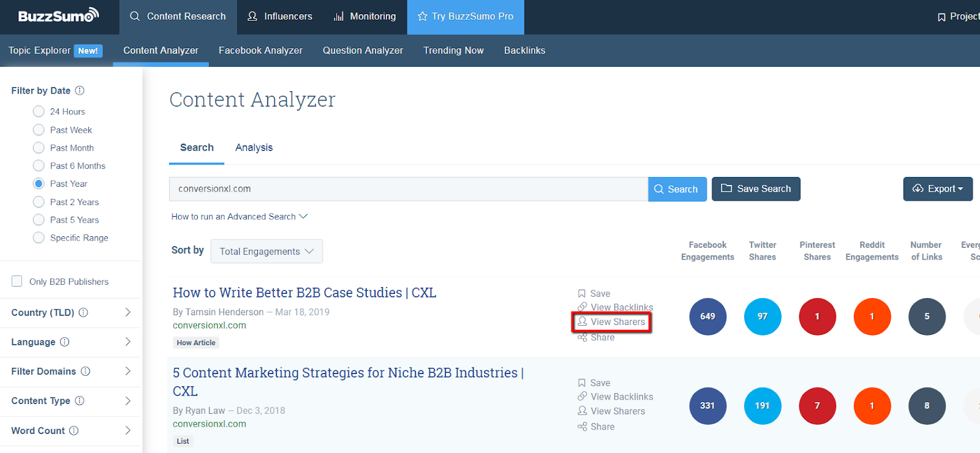Click the number of links circle showing 5
This screenshot has height=453, width=980.
[927, 316]
